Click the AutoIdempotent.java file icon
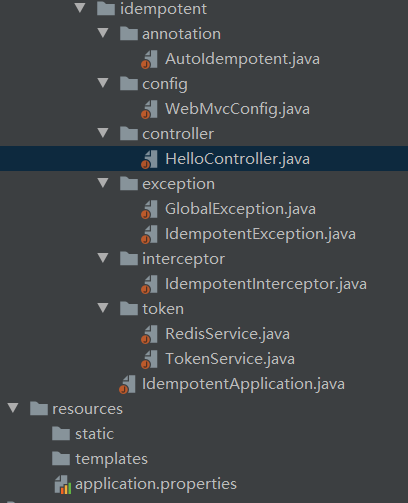Viewport: 408px width, 503px height. (149, 60)
